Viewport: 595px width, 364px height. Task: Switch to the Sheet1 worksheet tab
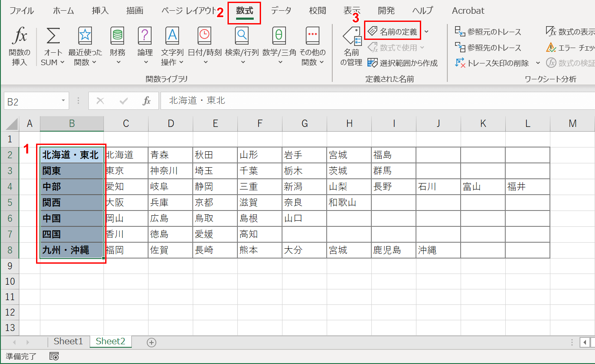pyautogui.click(x=68, y=341)
